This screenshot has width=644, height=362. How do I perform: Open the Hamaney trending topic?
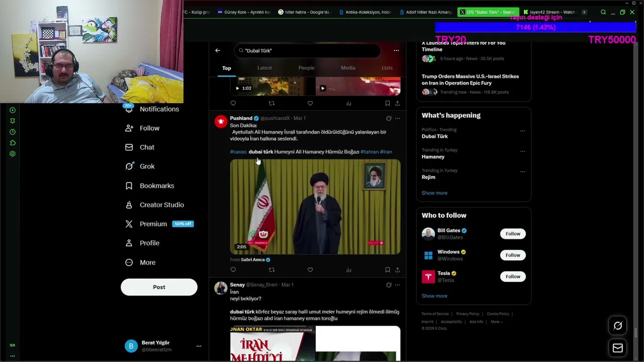tap(433, 157)
